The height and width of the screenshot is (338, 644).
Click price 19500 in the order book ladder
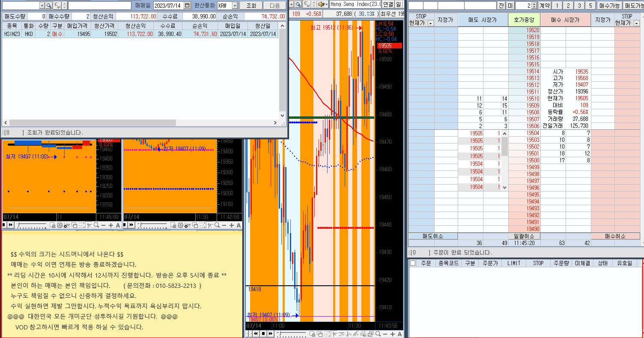pyautogui.click(x=524, y=160)
